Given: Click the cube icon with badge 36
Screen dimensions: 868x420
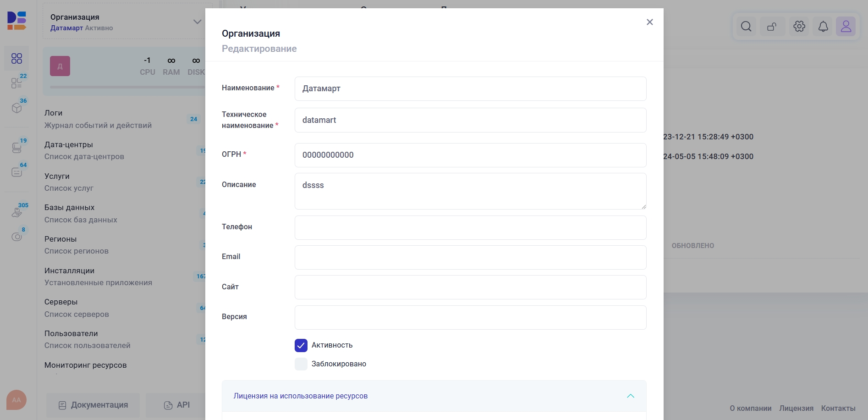Looking at the screenshot, I should 16,108.
